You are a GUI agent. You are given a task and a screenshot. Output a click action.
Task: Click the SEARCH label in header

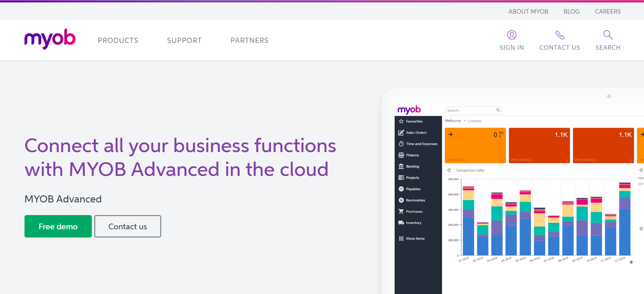tap(608, 48)
